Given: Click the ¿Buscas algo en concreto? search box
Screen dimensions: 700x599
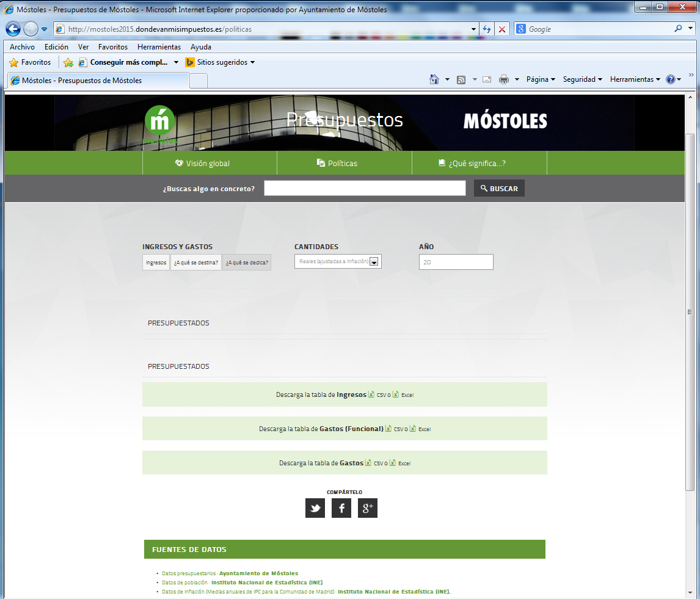Looking at the screenshot, I should click(x=365, y=188).
